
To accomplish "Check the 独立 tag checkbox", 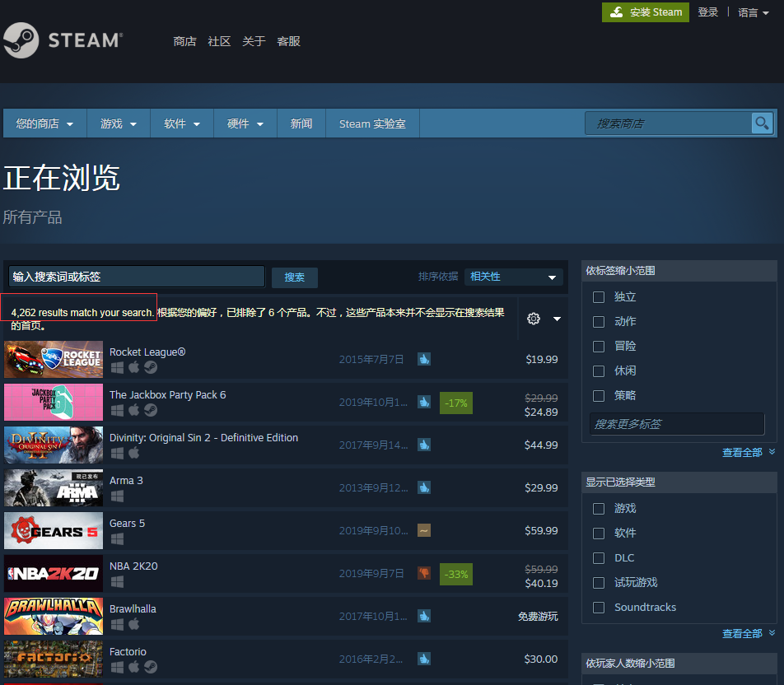I will (599, 297).
